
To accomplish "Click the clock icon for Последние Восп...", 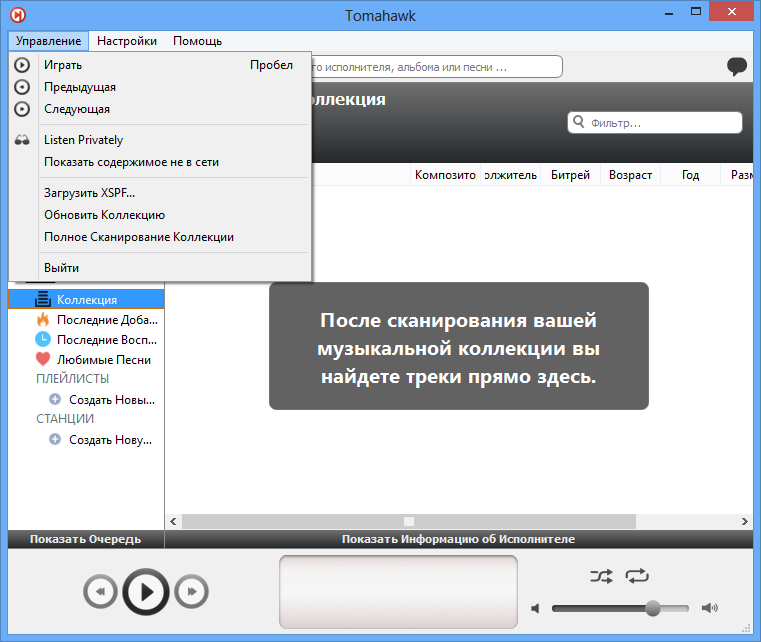I will tap(43, 339).
